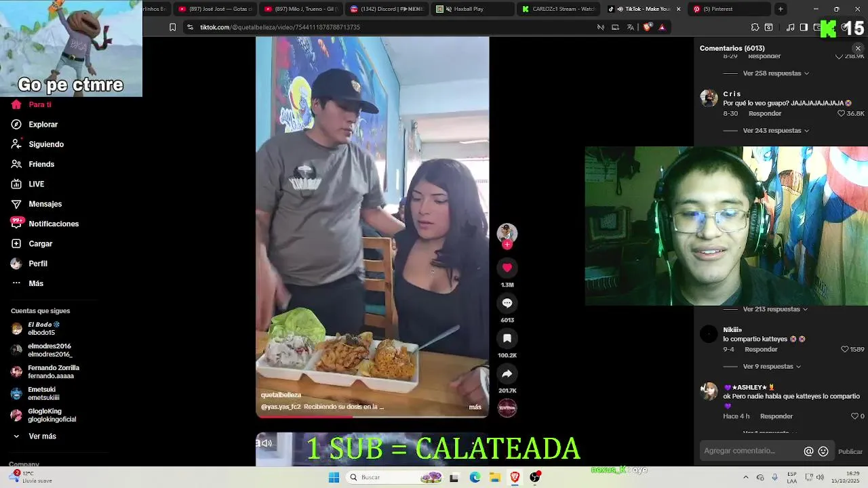Image resolution: width=868 pixels, height=488 pixels.
Task: Like the Nikiii comment with 1589 likes
Action: coord(845,350)
